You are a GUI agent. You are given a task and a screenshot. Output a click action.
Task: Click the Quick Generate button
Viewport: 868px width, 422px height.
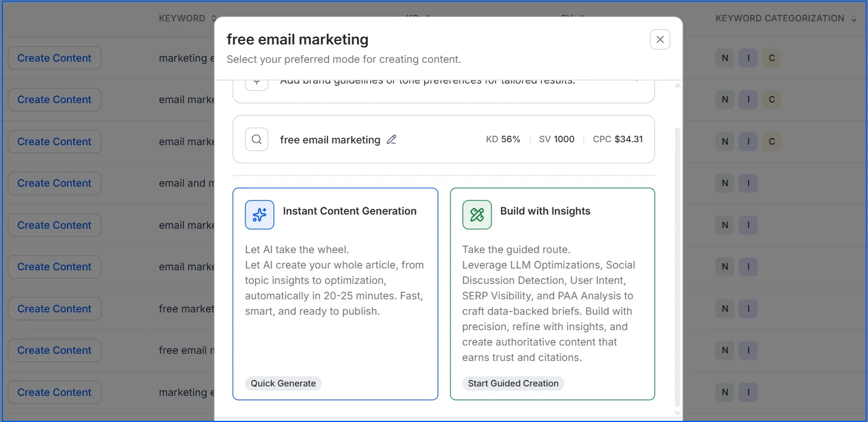(x=283, y=383)
